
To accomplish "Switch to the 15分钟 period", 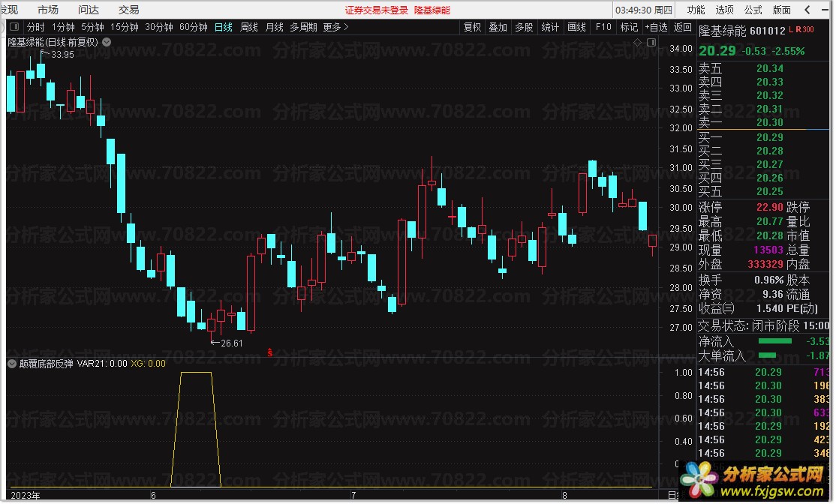I will 125,27.
